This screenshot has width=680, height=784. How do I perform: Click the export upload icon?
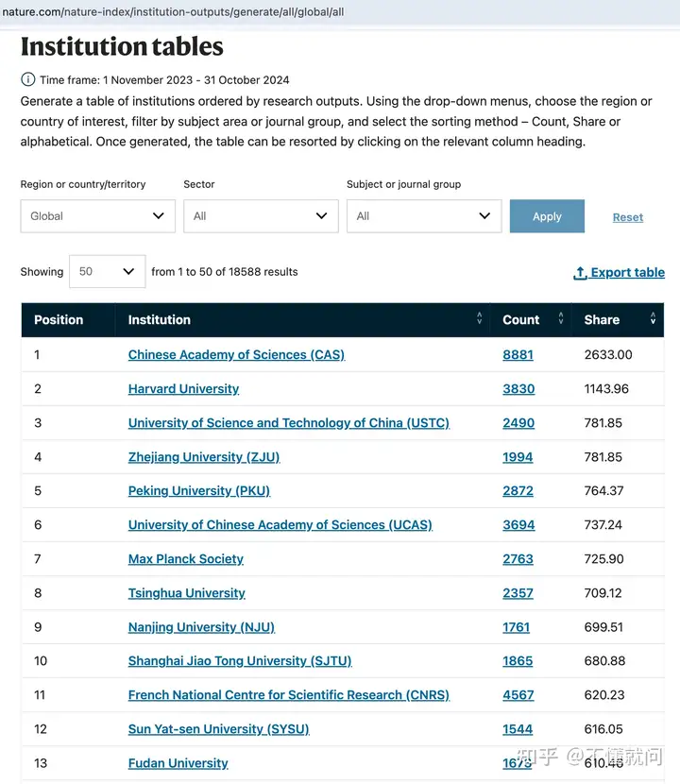(x=580, y=273)
